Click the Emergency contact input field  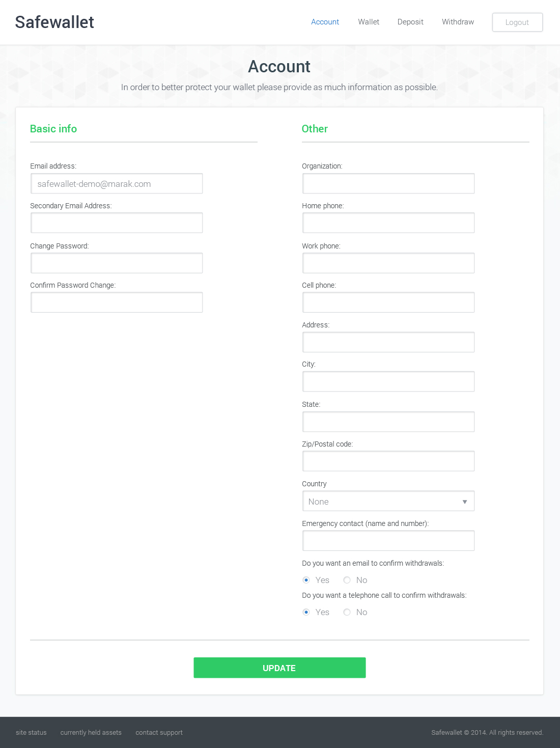[388, 541]
